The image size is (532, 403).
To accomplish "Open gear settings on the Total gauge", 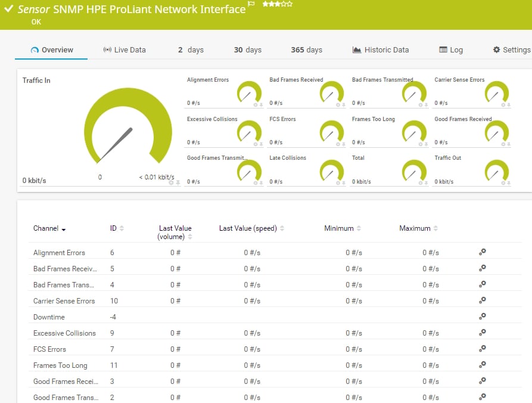I will pos(421,183).
